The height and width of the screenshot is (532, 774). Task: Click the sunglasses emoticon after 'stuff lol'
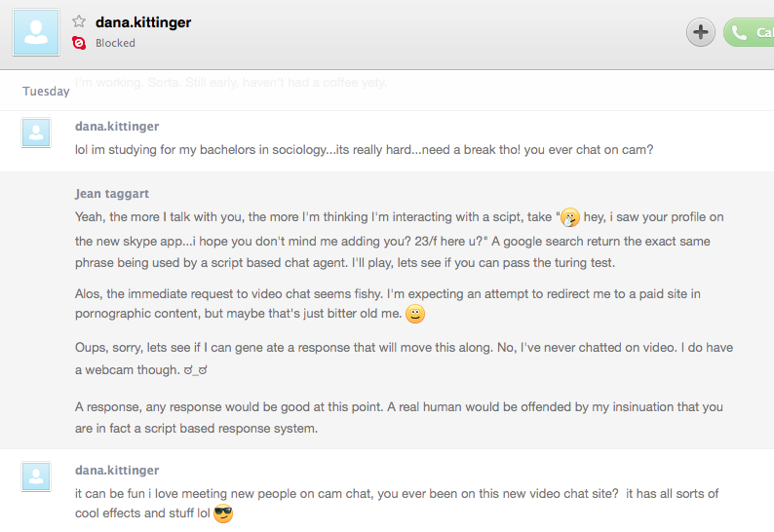(223, 513)
